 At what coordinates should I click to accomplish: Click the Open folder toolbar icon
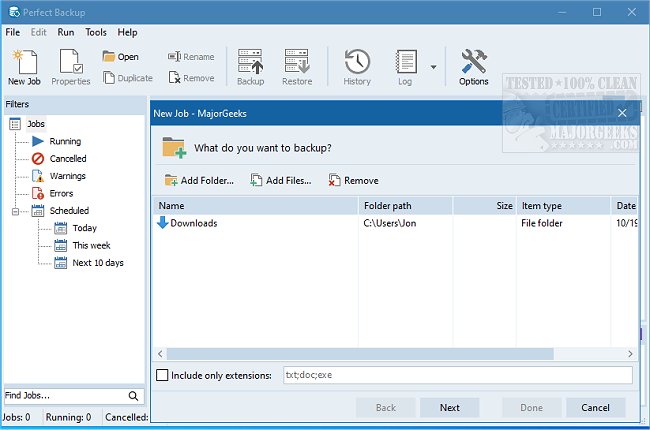pos(121,56)
